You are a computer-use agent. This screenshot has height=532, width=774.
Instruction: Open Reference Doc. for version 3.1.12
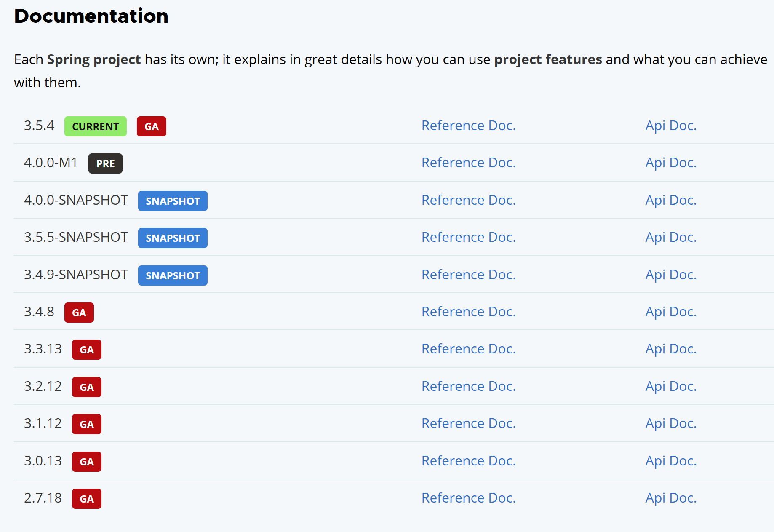pyautogui.click(x=469, y=423)
